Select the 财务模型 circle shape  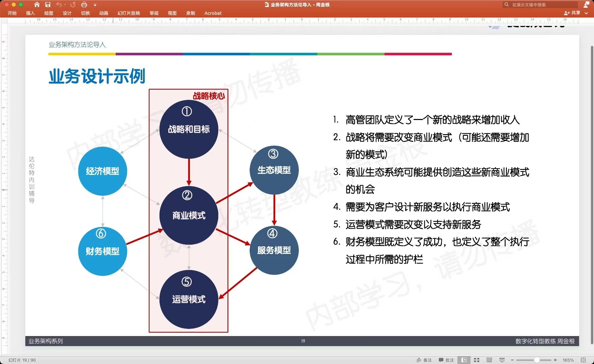pos(103,251)
